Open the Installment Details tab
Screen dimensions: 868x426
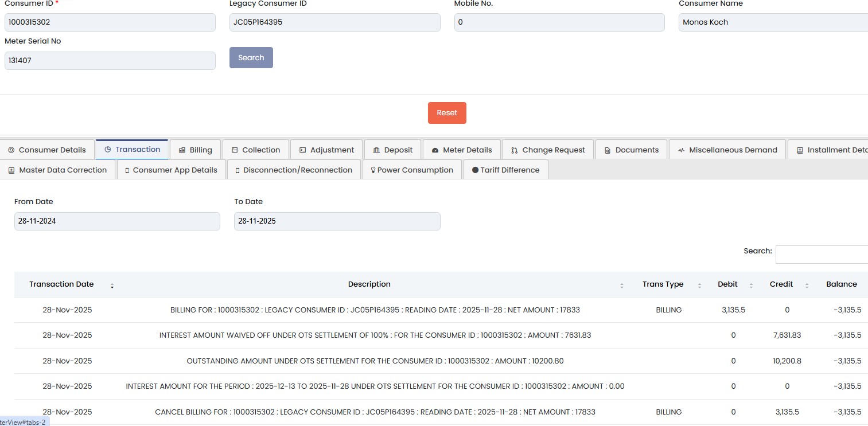(828, 150)
